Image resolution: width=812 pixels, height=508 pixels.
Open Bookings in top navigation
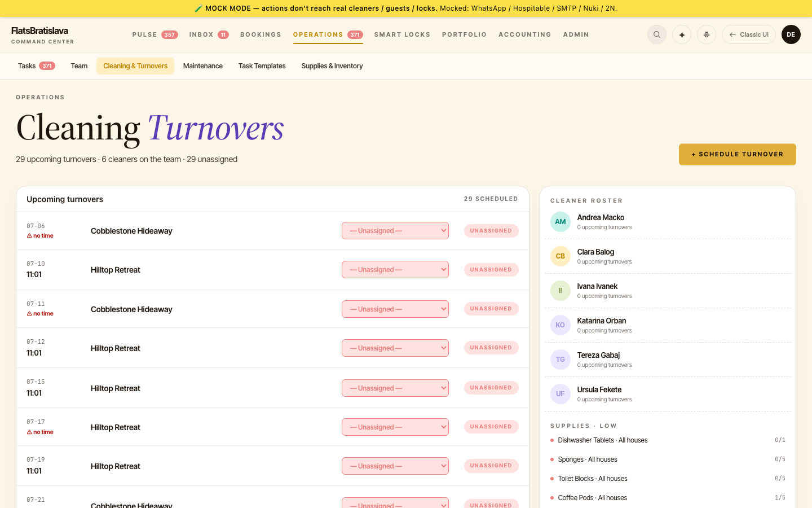261,34
